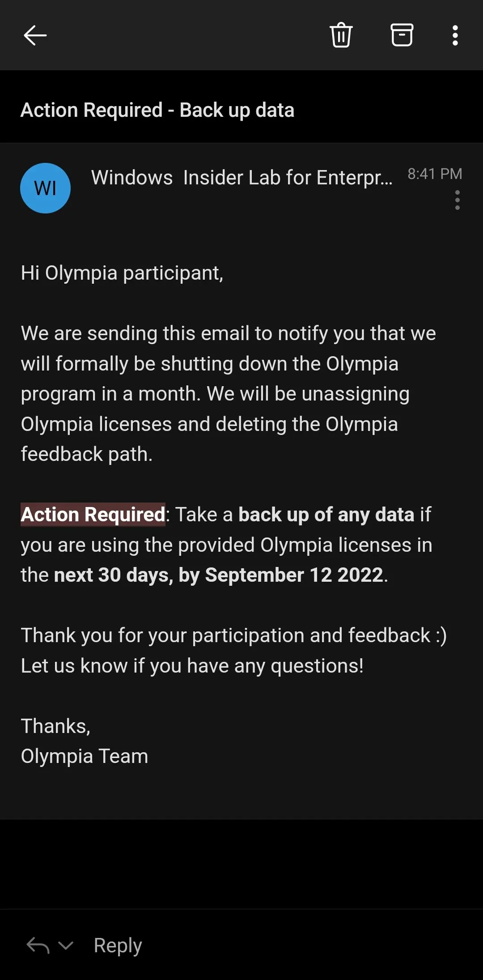Screen dimensions: 483x980
Task: Tap the reply arrow icon
Action: point(38,945)
